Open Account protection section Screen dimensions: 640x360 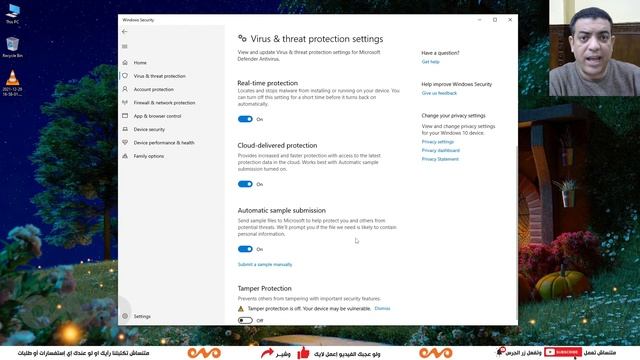point(153,89)
